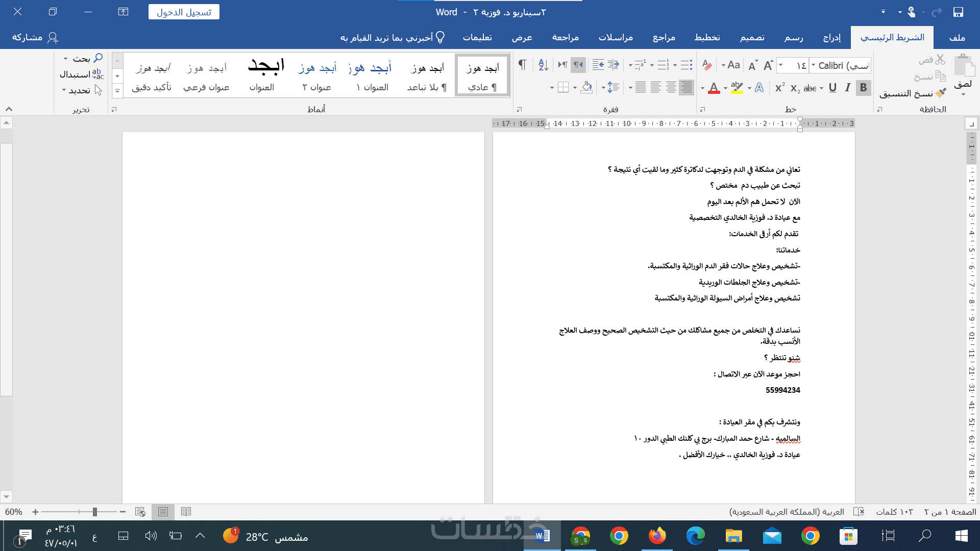Click the Tell Me search field
The height and width of the screenshot is (551, 980).
tap(392, 37)
